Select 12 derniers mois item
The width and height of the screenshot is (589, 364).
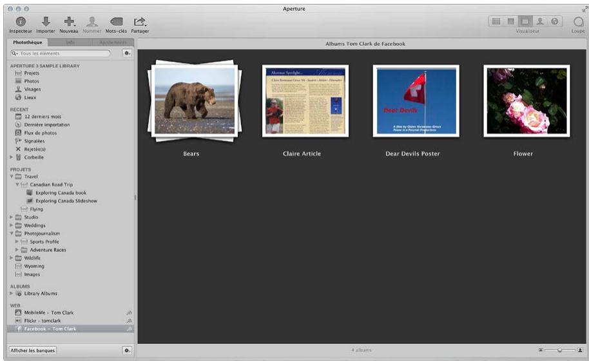(x=43, y=117)
